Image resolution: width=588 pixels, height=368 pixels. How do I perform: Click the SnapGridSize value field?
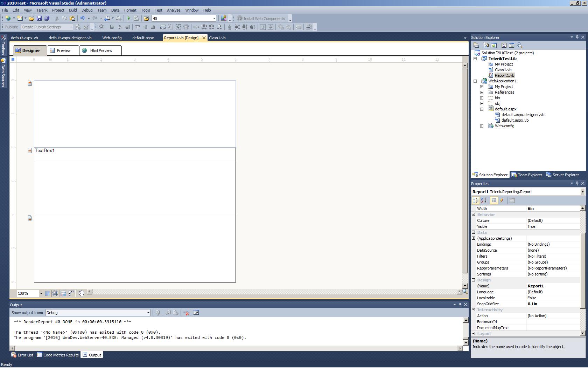point(553,304)
